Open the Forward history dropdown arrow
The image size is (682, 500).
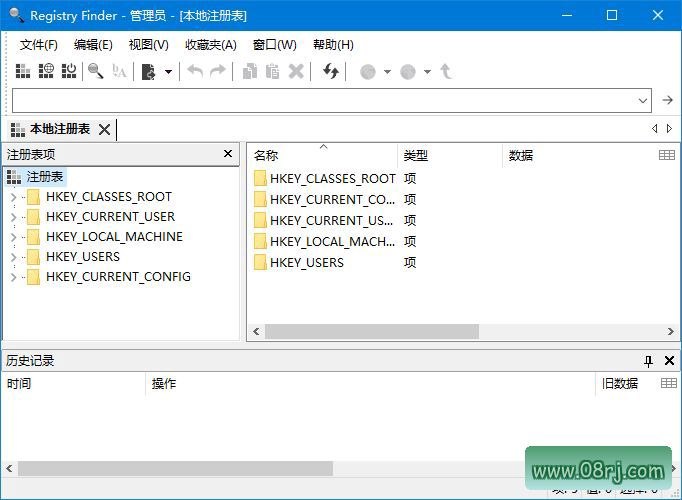427,72
